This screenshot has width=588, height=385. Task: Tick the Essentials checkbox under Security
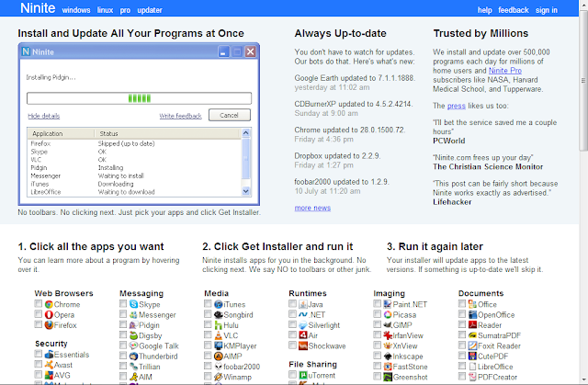(39, 354)
